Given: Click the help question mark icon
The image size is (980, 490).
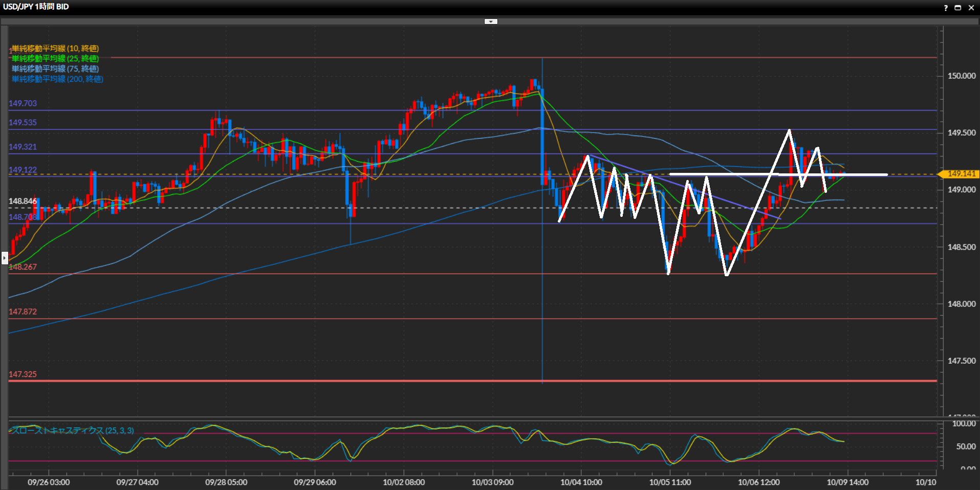Looking at the screenshot, I should [946, 8].
